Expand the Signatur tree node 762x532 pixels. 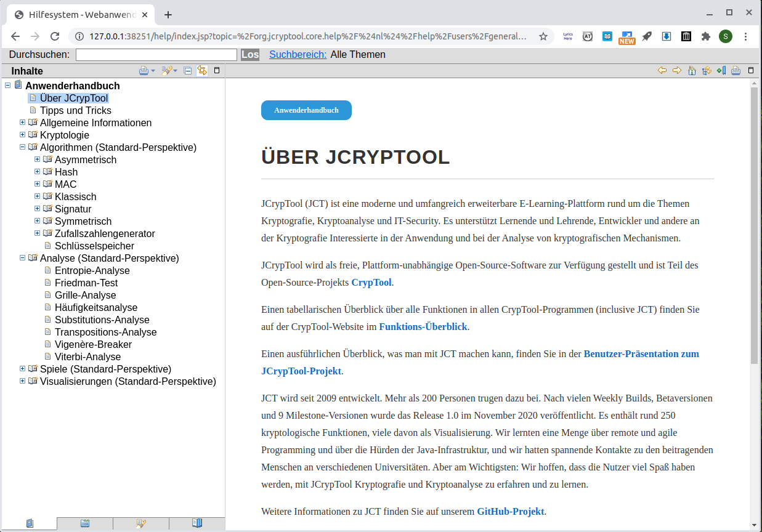(x=38, y=209)
